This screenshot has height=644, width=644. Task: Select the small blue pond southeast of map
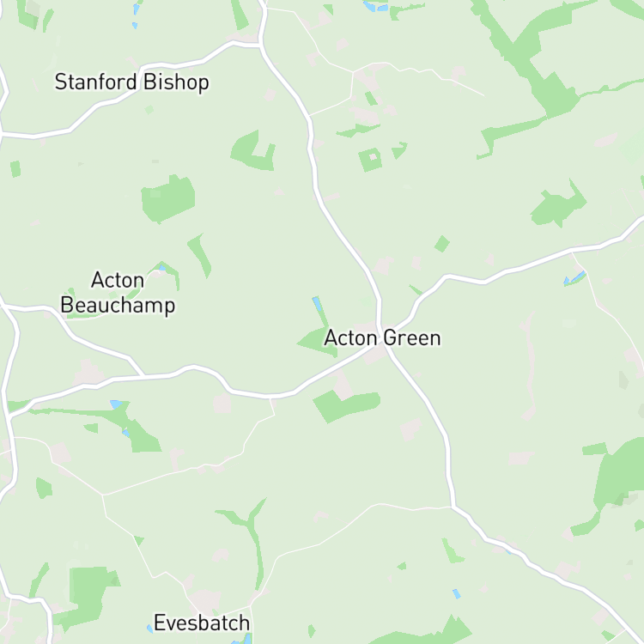(456, 594)
